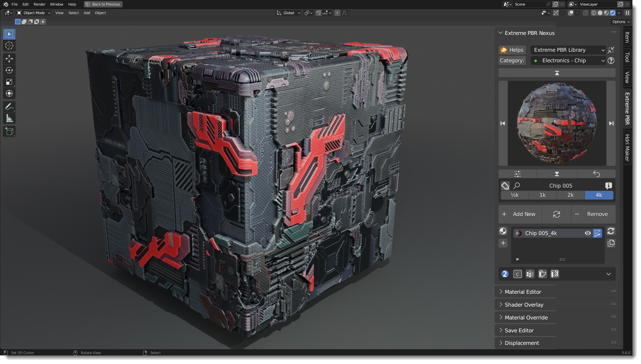Screen dimensions: 641x364
Task: Select the Transform tool
Action: [x=9, y=93]
